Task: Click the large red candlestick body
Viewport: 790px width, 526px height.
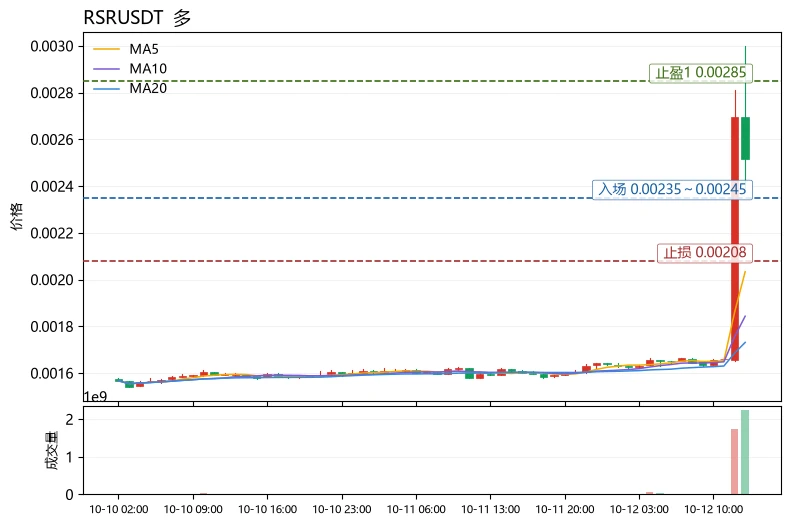Action: (x=735, y=239)
